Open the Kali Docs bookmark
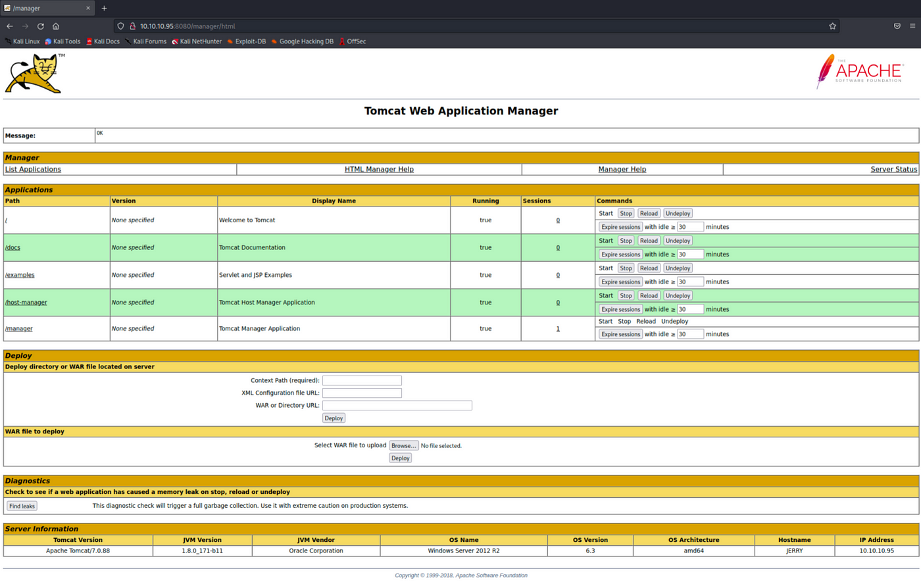This screenshot has width=921, height=588. pos(103,41)
